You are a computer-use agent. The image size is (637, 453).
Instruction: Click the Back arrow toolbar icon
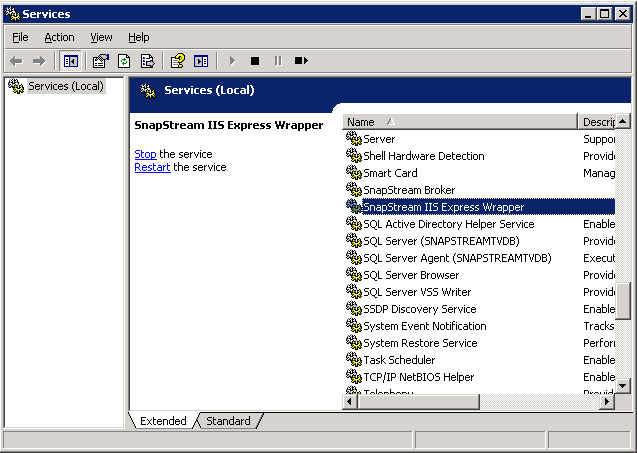point(16,61)
